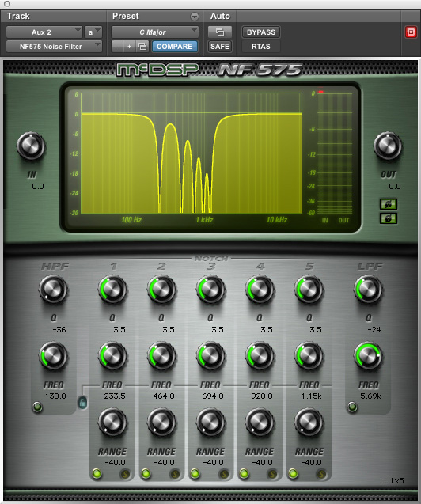
Task: Toggle the LPF enable LED
Action: [352, 407]
